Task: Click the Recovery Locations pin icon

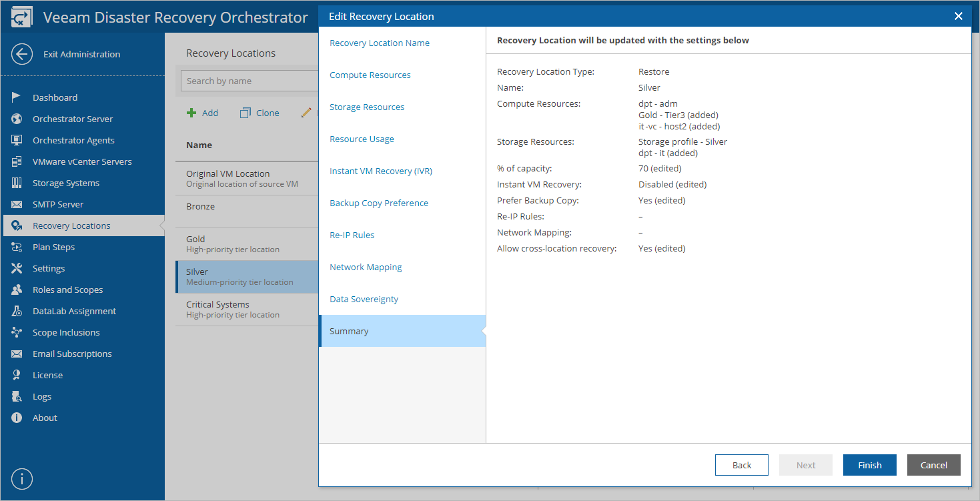Action: [x=17, y=225]
